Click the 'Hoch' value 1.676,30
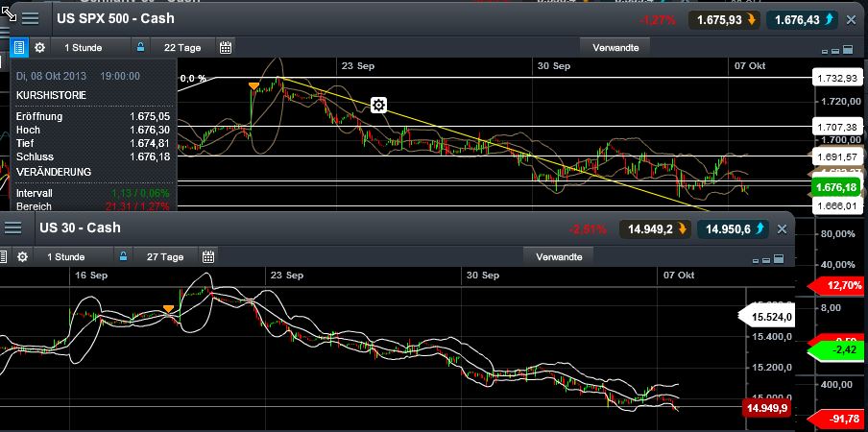This screenshot has height=432, width=868. click(150, 130)
